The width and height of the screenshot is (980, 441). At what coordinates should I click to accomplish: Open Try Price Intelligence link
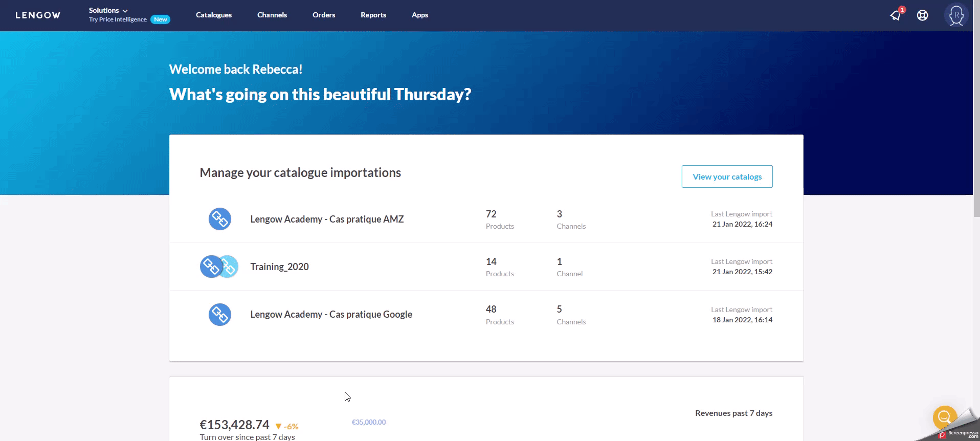(118, 19)
